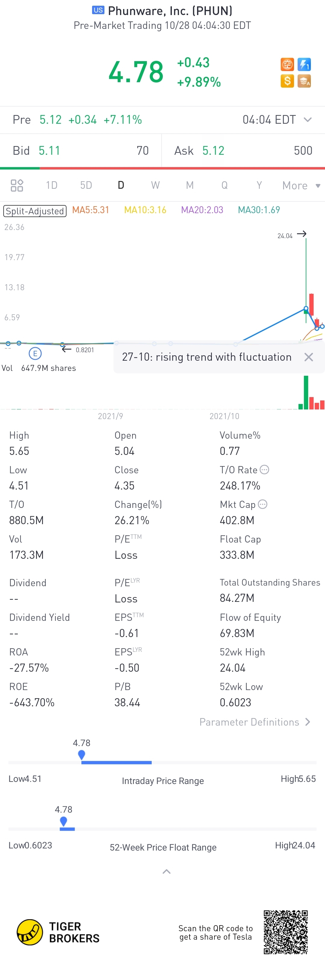Viewport: 325px width, 980px height.
Task: Open T/O Rate info bubble icon
Action: click(264, 470)
